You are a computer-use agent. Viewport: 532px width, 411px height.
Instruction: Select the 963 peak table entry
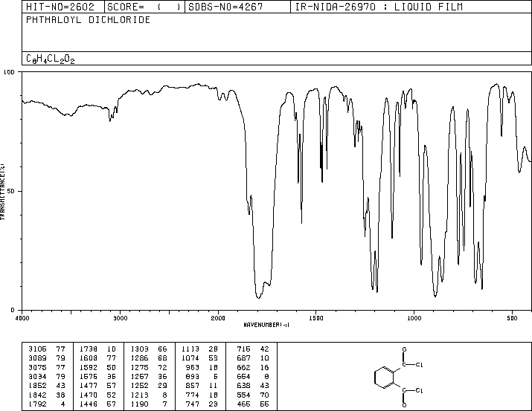point(202,367)
